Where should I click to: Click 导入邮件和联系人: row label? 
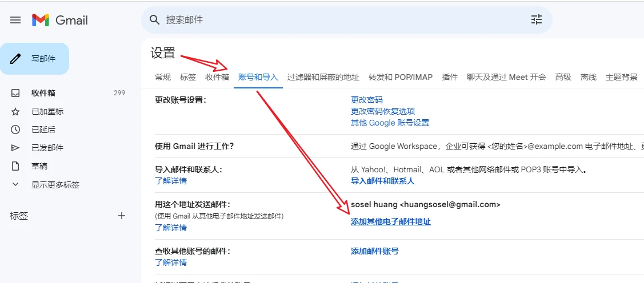click(x=189, y=169)
